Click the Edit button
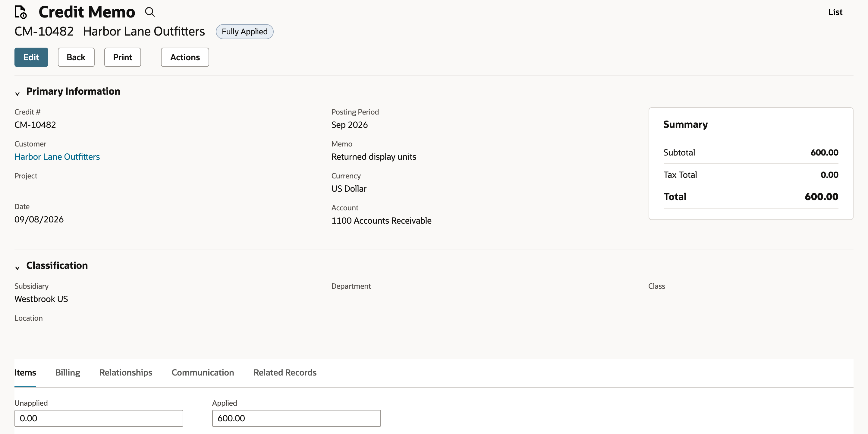 [31, 57]
